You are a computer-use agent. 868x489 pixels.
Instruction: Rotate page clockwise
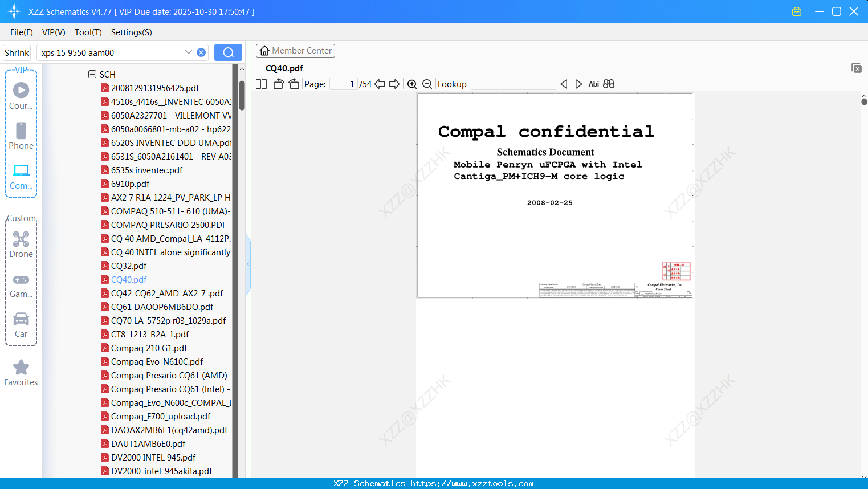[294, 84]
